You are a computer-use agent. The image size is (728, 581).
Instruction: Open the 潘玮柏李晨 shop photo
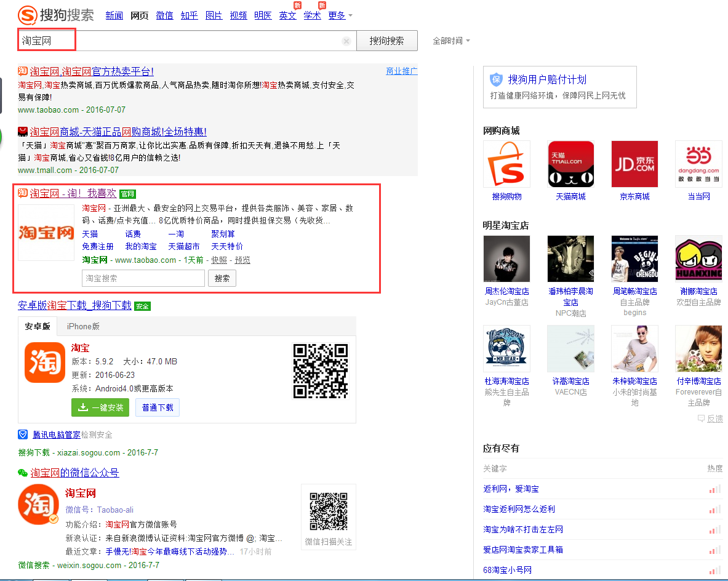(570, 258)
